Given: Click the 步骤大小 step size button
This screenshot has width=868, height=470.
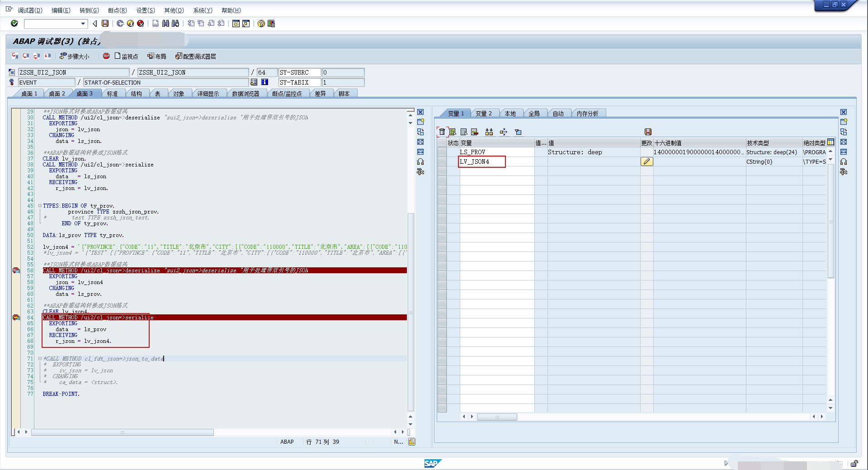Looking at the screenshot, I should (75, 56).
